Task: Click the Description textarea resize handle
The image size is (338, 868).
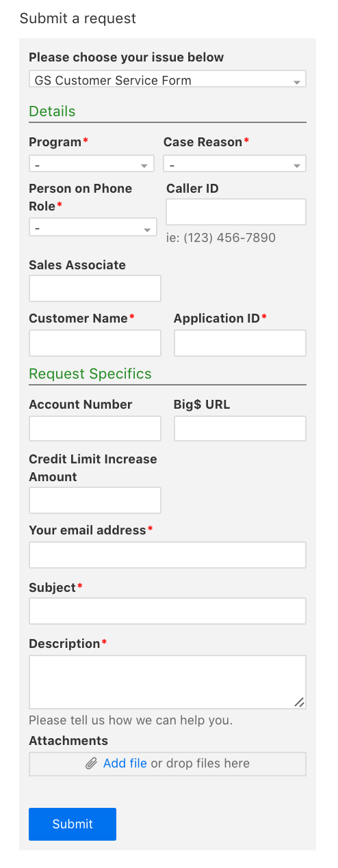Action: coord(299,702)
